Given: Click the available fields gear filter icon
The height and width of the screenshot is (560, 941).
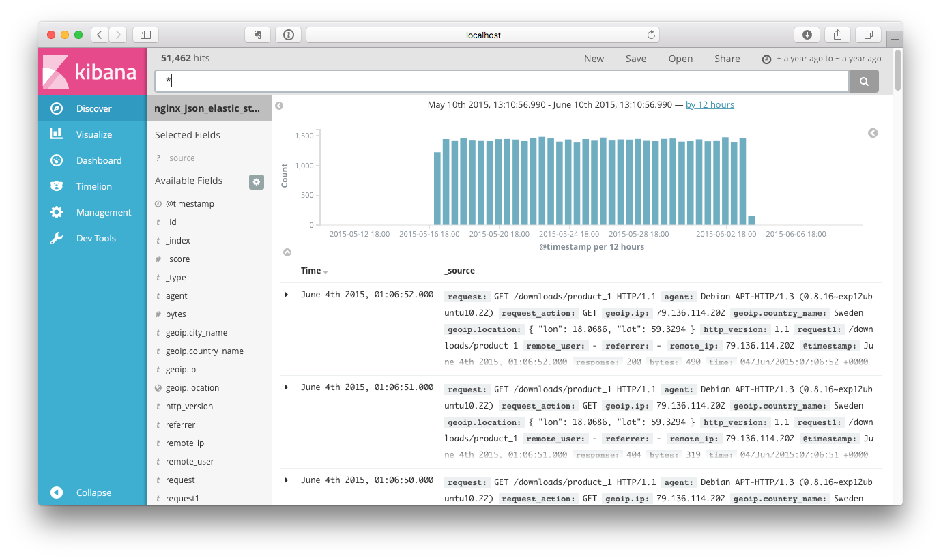Looking at the screenshot, I should pos(257,181).
